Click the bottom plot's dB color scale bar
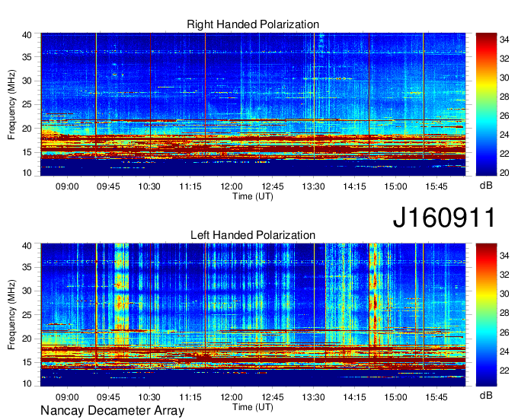The height and width of the screenshot is (420, 518). pos(486,315)
